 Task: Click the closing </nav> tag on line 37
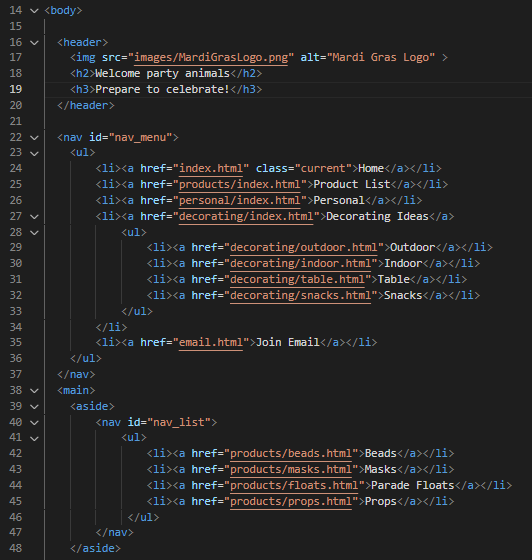pyautogui.click(x=76, y=374)
